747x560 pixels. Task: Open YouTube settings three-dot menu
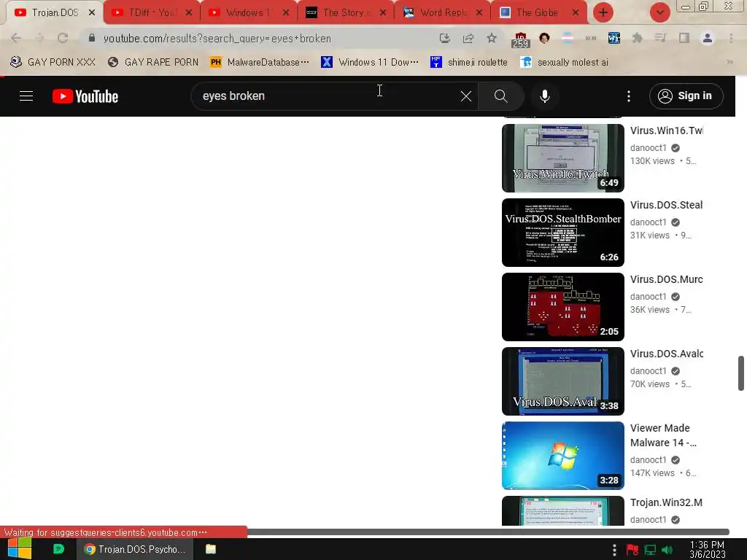pos(628,96)
